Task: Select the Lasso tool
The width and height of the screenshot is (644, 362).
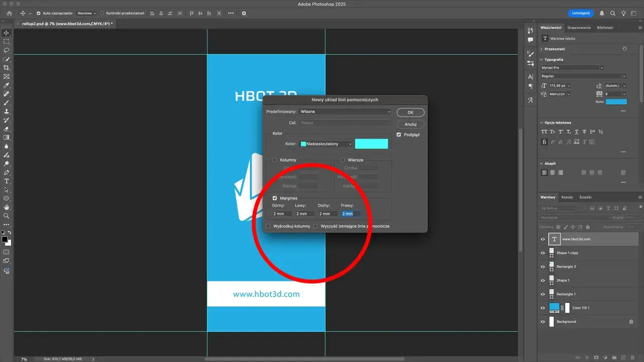Action: pyautogui.click(x=7, y=50)
